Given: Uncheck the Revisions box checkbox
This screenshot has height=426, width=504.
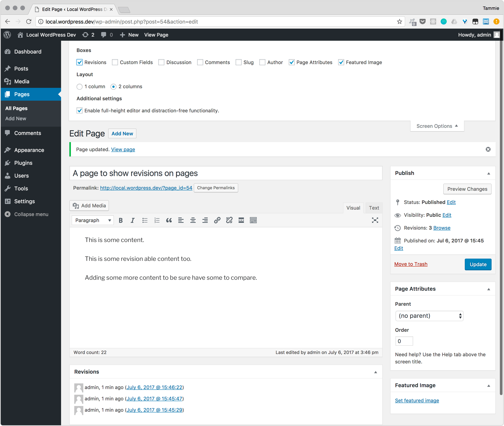Looking at the screenshot, I should (x=80, y=62).
